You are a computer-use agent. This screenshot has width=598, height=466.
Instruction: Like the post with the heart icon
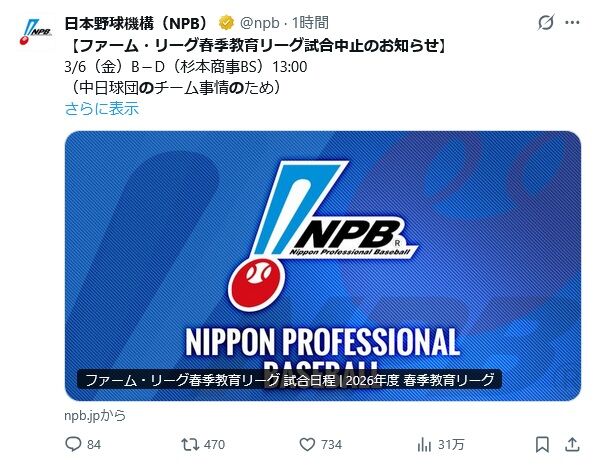pos(307,444)
